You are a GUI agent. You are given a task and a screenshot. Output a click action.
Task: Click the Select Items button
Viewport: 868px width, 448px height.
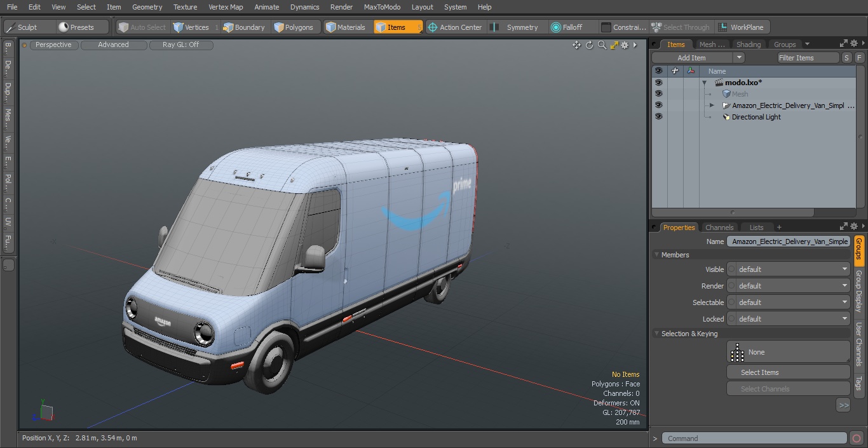click(x=789, y=372)
